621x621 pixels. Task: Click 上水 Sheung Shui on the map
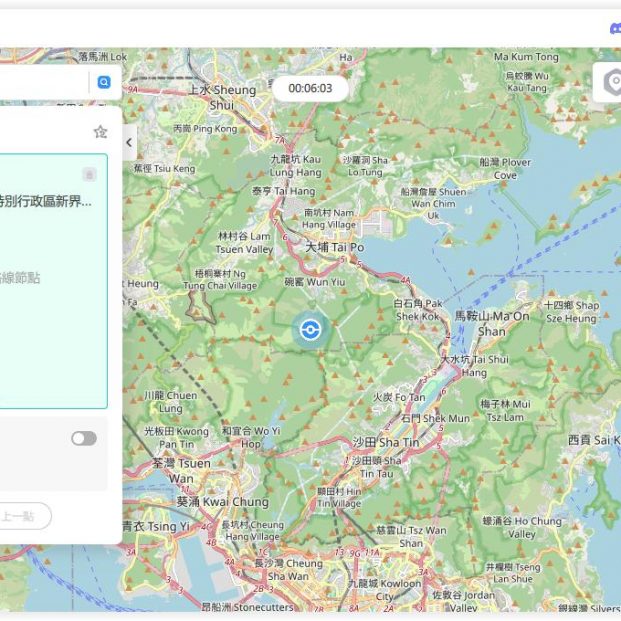tap(222, 96)
